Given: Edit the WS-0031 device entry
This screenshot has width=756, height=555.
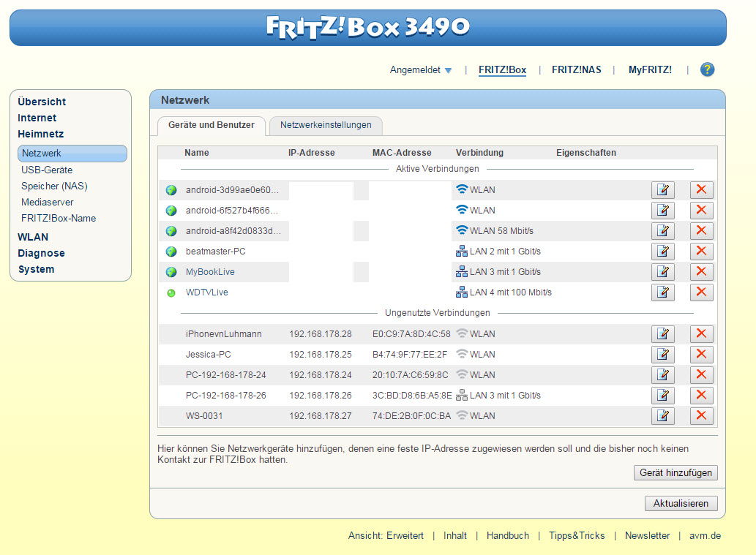Looking at the screenshot, I should pos(663,416).
